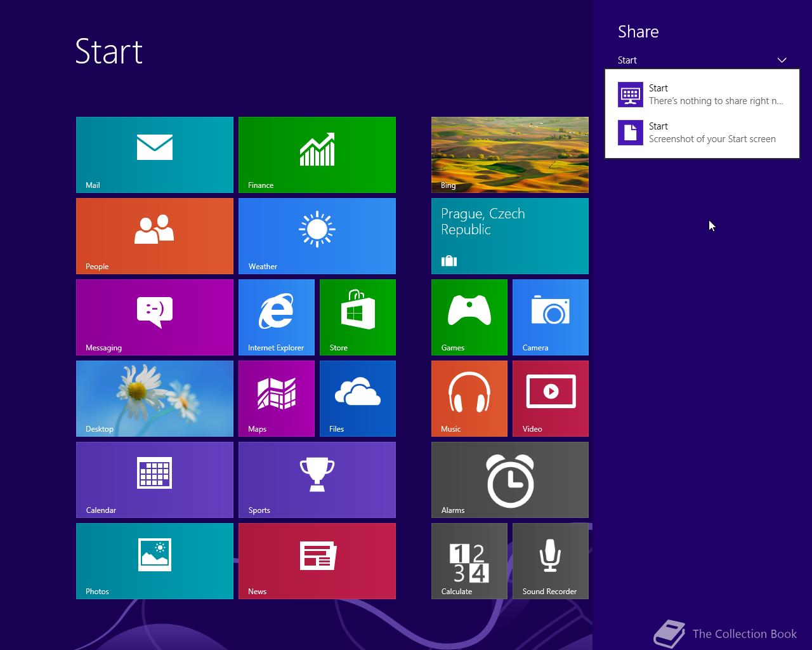Viewport: 812px width, 650px height.
Task: Launch the Calculate tile
Action: pyautogui.click(x=469, y=561)
